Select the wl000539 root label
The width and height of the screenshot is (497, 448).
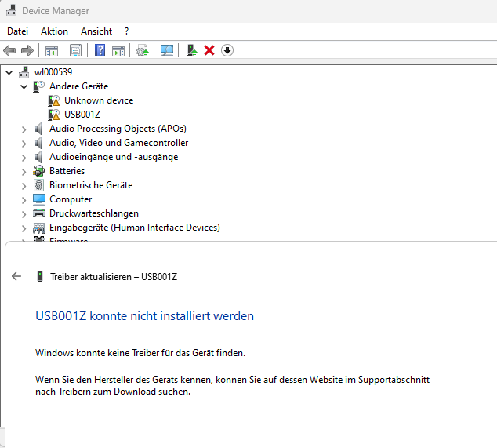pyautogui.click(x=53, y=72)
